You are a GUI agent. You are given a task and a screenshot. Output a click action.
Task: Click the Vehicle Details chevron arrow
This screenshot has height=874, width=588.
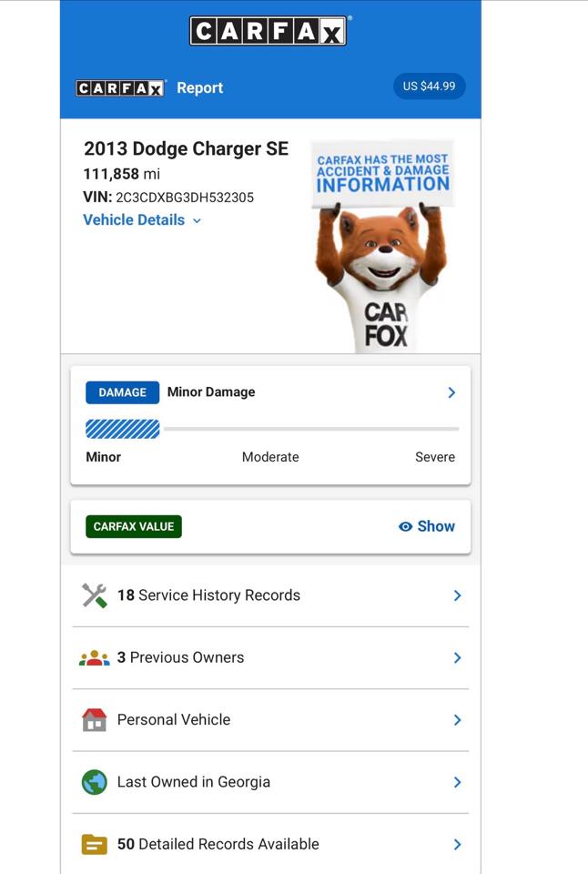point(197,220)
